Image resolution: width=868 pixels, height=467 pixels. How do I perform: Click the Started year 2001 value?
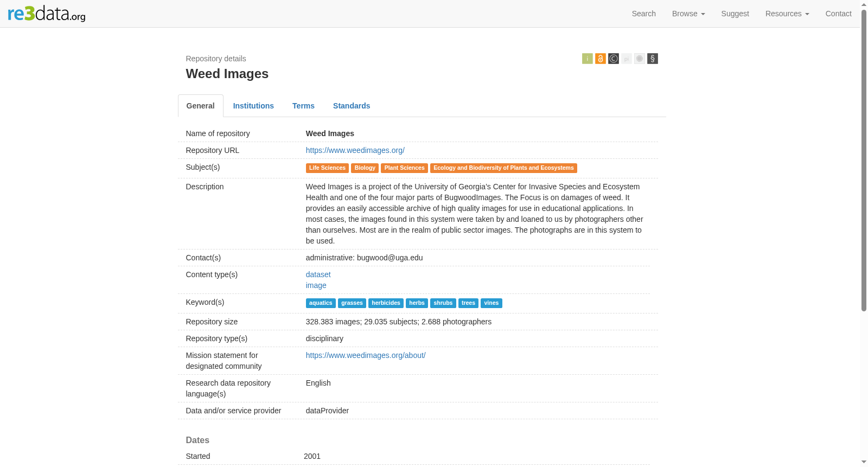click(312, 456)
